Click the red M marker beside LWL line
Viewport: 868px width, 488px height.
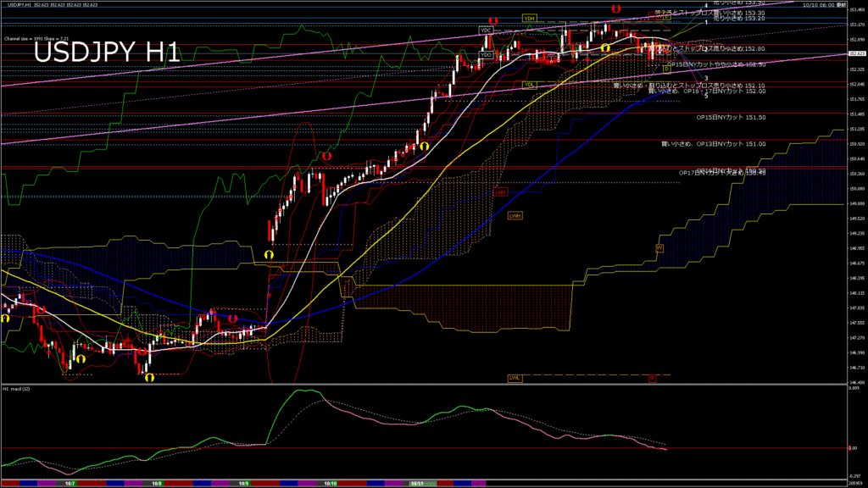tap(653, 377)
